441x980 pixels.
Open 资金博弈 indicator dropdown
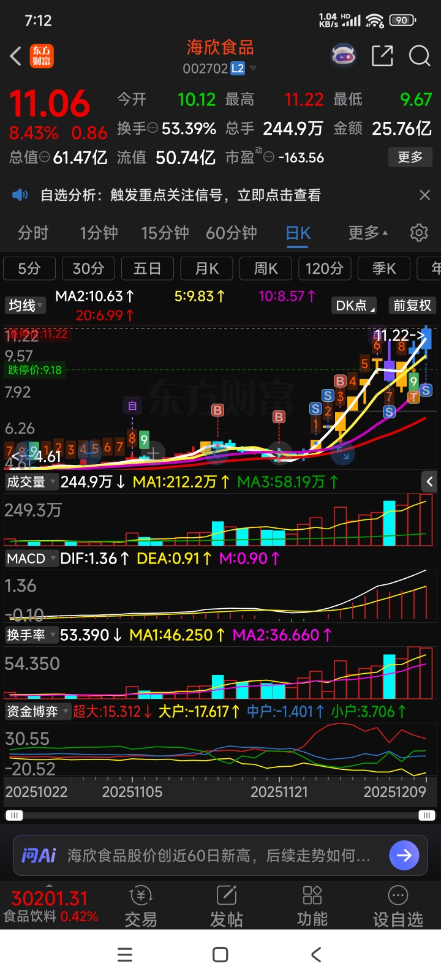tap(37, 711)
